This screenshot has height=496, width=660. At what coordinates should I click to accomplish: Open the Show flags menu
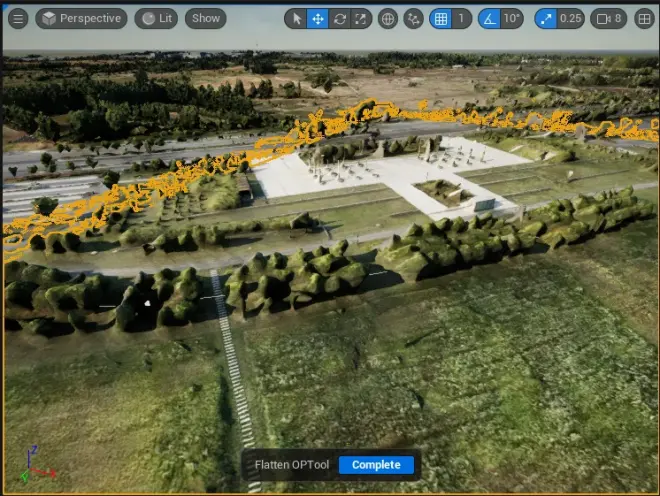205,19
